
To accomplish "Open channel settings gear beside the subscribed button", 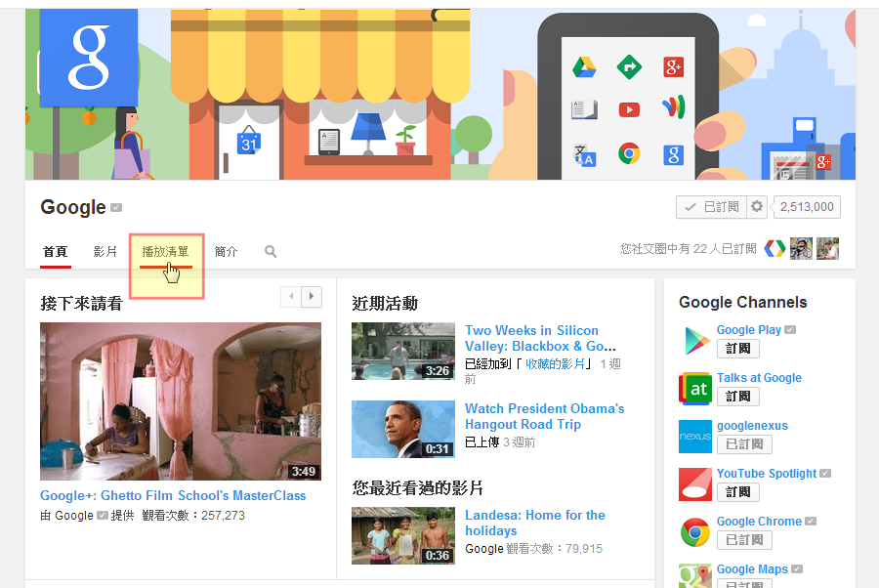I will 757,207.
